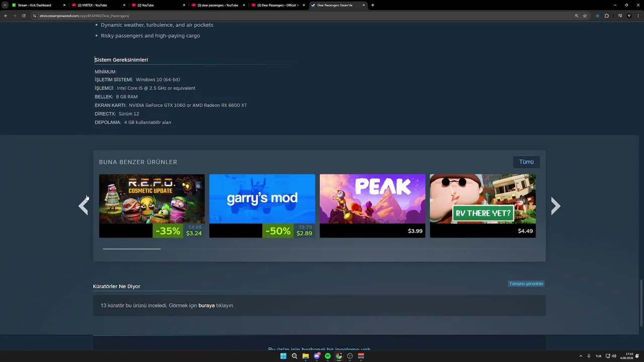Bookmark this page with the star icon

[x=585, y=16]
